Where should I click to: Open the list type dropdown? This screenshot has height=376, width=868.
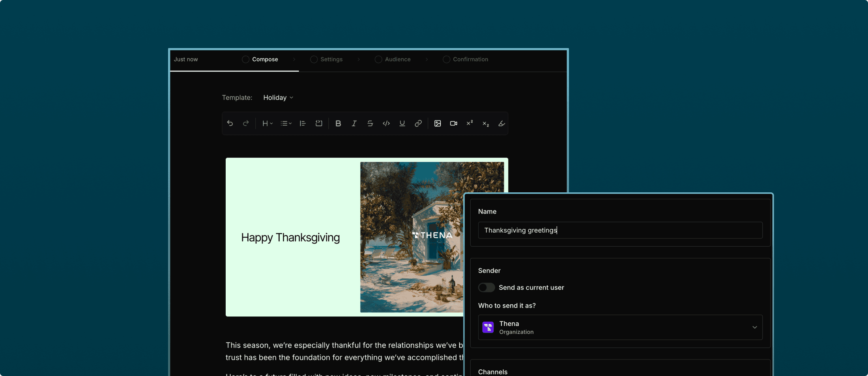[x=286, y=123]
